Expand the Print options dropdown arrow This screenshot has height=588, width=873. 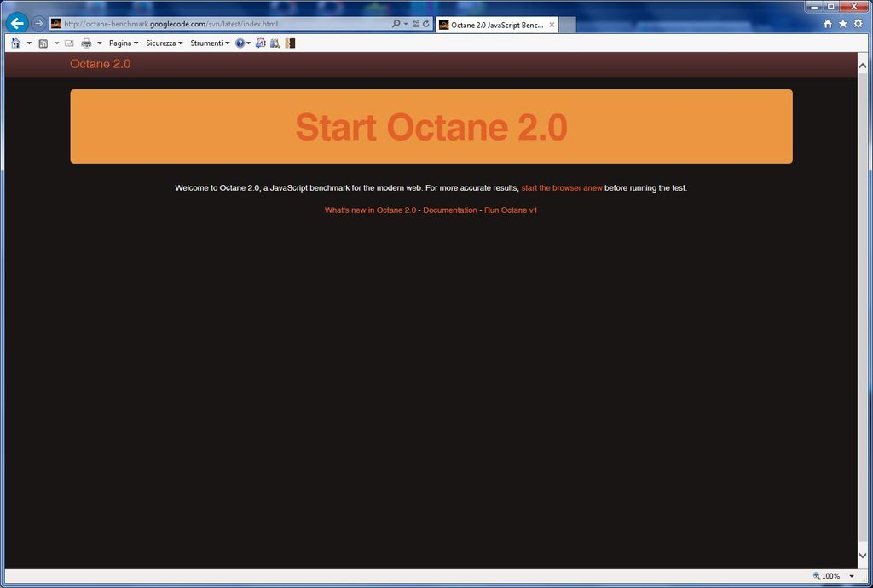tap(100, 43)
